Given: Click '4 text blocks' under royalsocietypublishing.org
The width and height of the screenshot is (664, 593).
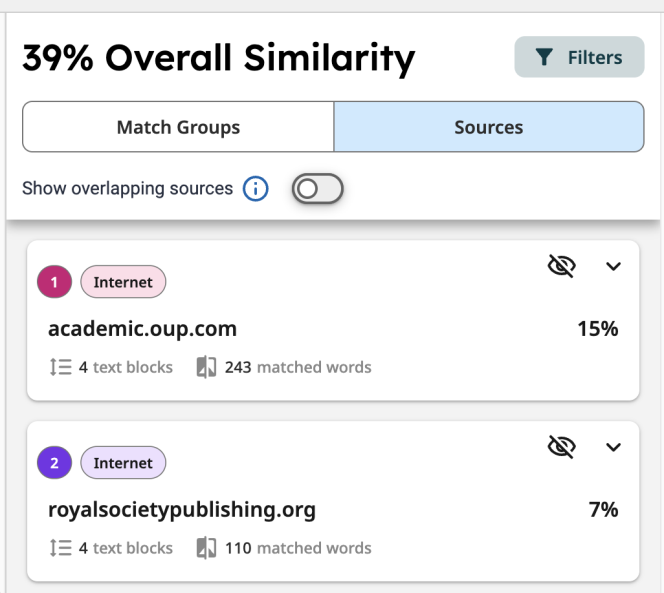Looking at the screenshot, I should pos(126,548).
